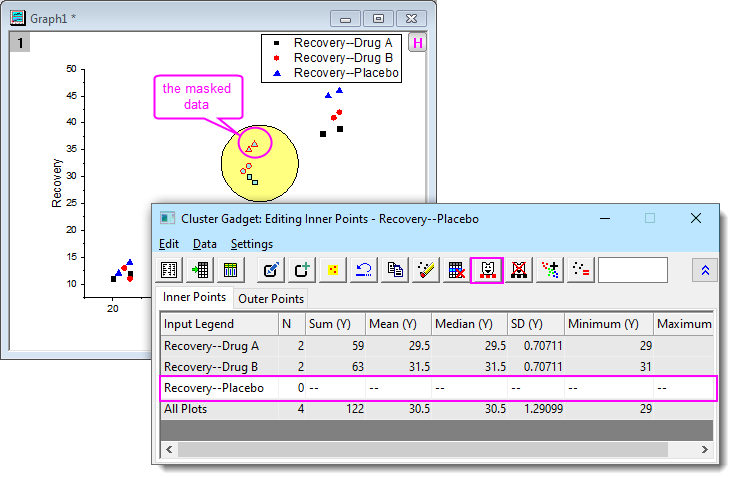The width and height of the screenshot is (732, 478).
Task: Click the undo blue arrow toolbar icon
Action: click(x=364, y=270)
